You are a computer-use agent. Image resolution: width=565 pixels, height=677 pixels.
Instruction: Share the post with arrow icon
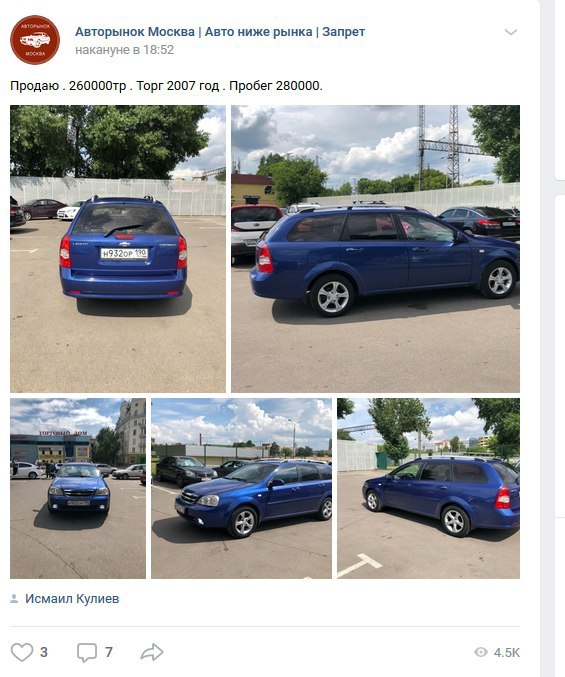click(152, 652)
